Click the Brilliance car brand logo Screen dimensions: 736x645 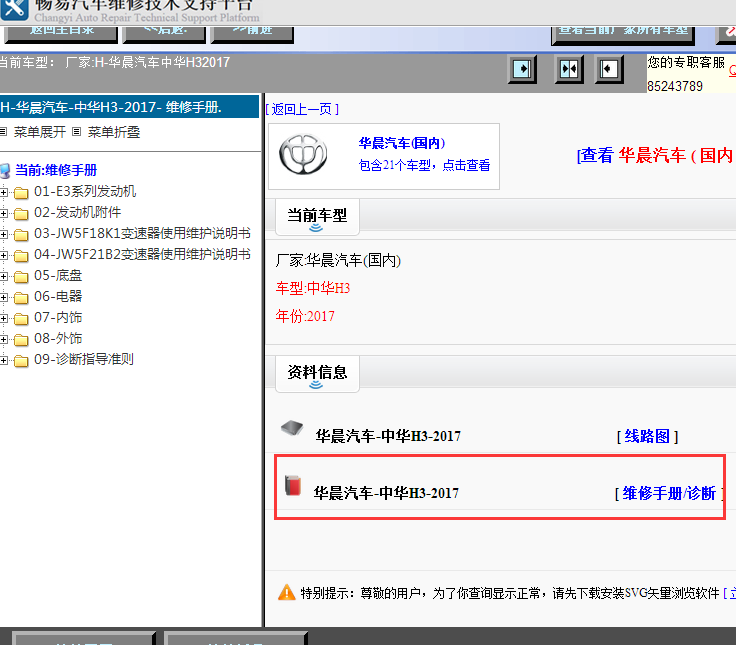point(303,154)
